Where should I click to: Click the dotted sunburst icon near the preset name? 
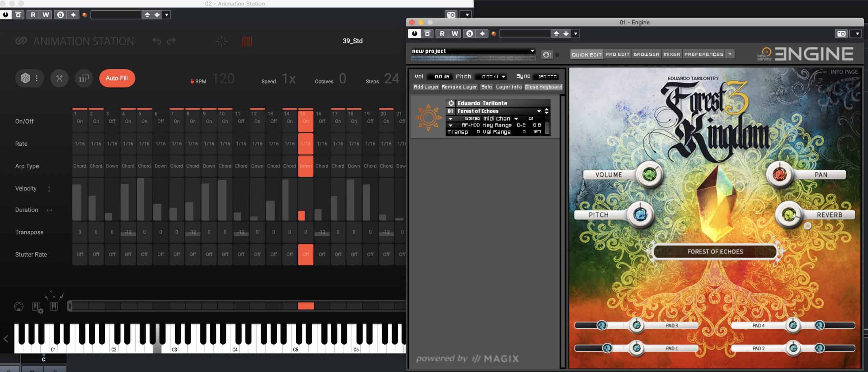pos(221,41)
